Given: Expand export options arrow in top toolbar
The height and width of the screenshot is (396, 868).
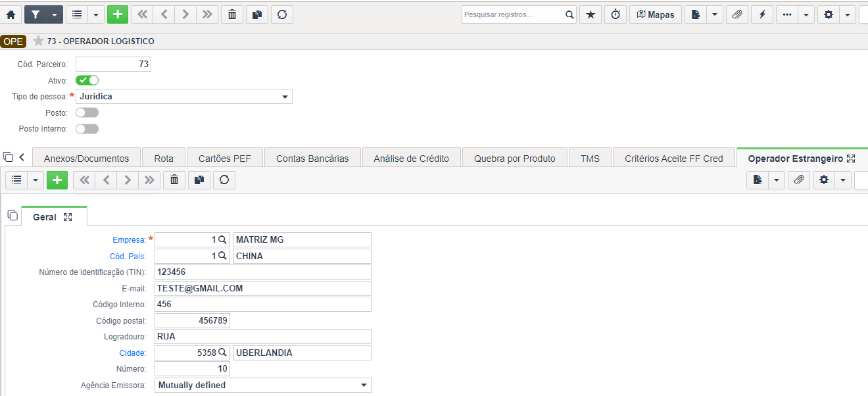Looking at the screenshot, I should (715, 14).
